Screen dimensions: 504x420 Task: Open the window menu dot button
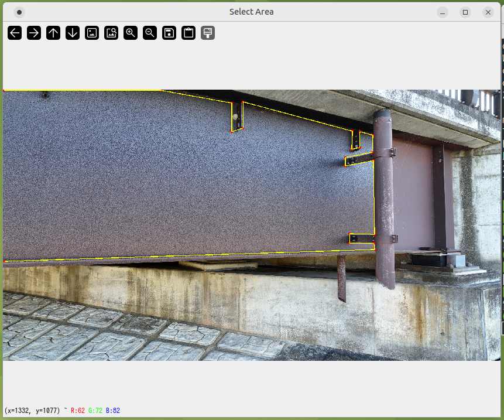(x=19, y=12)
